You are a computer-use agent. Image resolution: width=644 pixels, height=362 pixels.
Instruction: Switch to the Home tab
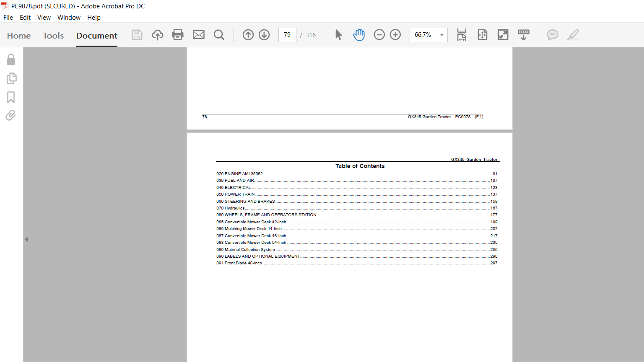click(19, 36)
